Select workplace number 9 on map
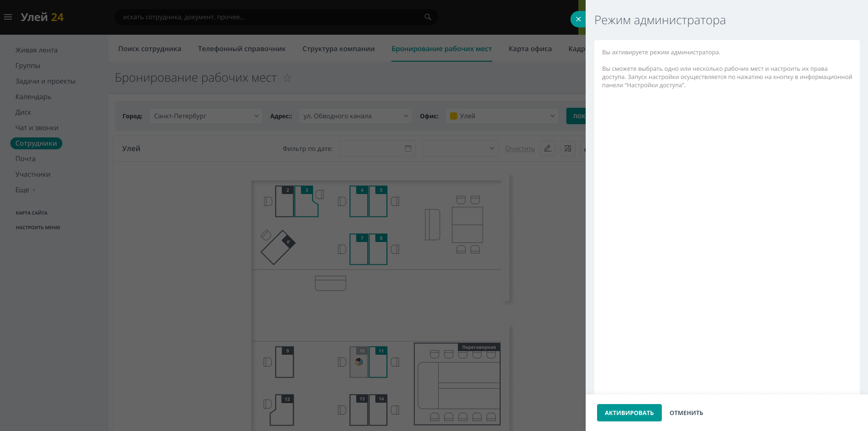Viewport: 868px width, 431px height. click(285, 362)
